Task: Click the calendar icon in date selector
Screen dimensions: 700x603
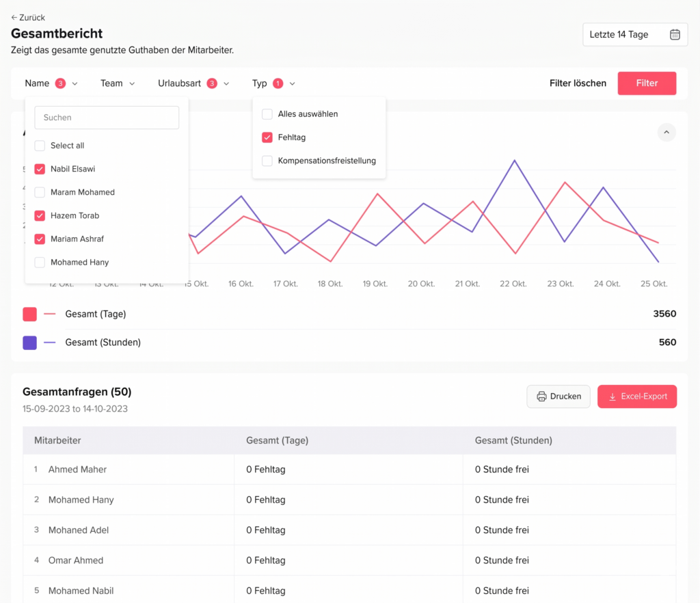Action: coord(674,35)
